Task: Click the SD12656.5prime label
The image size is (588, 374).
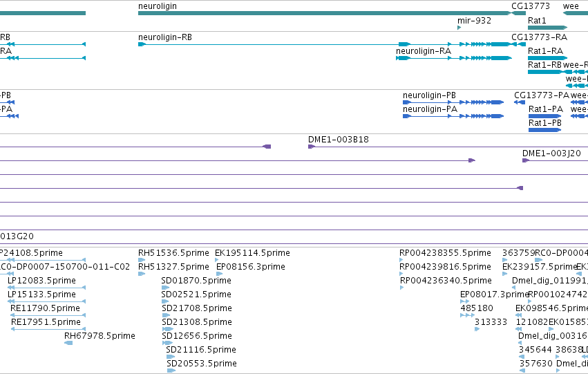Action: [x=196, y=336]
